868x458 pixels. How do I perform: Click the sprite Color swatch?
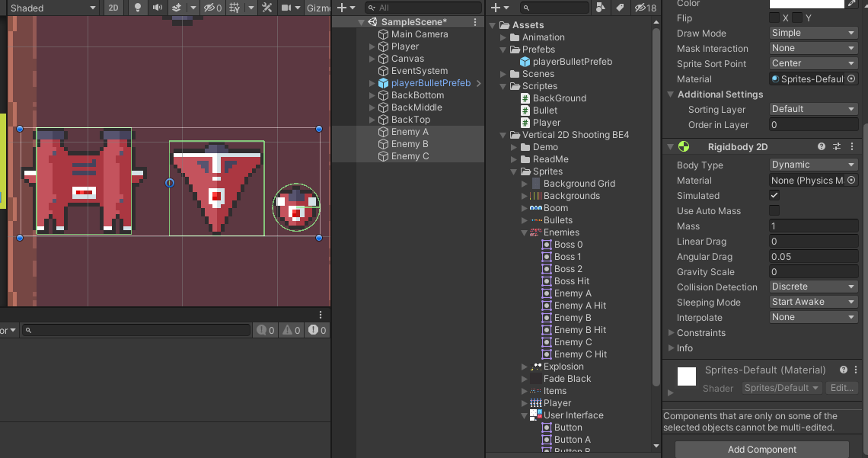click(806, 3)
